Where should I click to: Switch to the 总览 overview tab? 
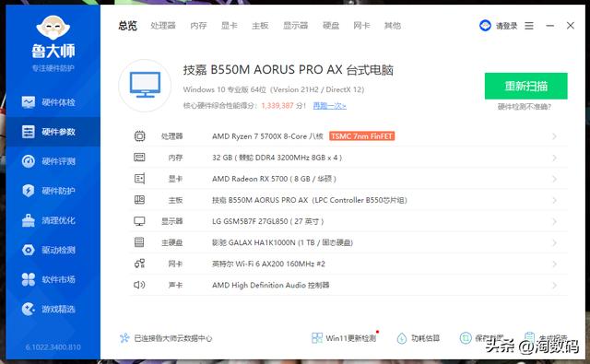(127, 26)
